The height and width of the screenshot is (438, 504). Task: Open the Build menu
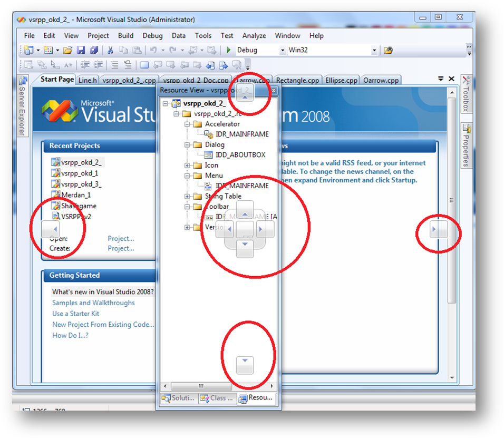125,36
